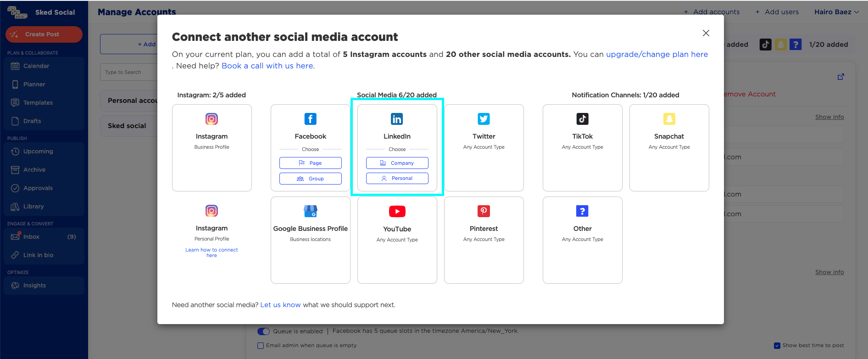This screenshot has height=359, width=868.
Task: Expand the Hairo Baez user dropdown
Action: tap(837, 12)
